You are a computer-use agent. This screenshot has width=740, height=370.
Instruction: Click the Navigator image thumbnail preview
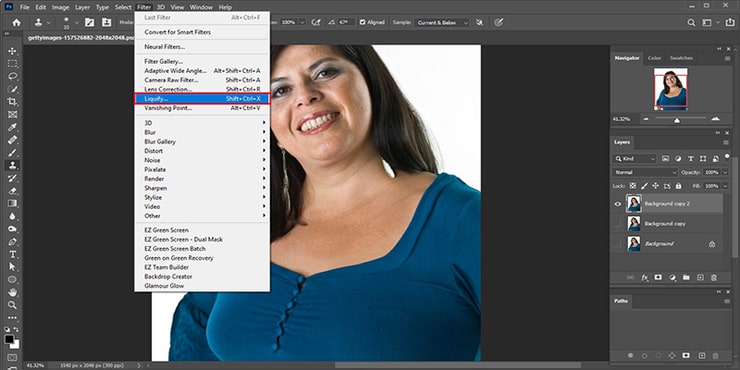[x=670, y=88]
